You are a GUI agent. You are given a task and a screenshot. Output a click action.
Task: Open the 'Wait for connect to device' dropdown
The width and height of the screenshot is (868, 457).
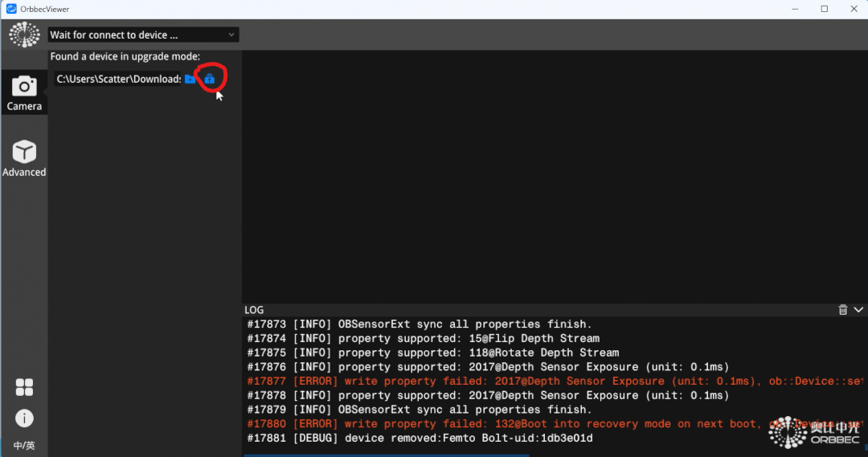(x=143, y=35)
